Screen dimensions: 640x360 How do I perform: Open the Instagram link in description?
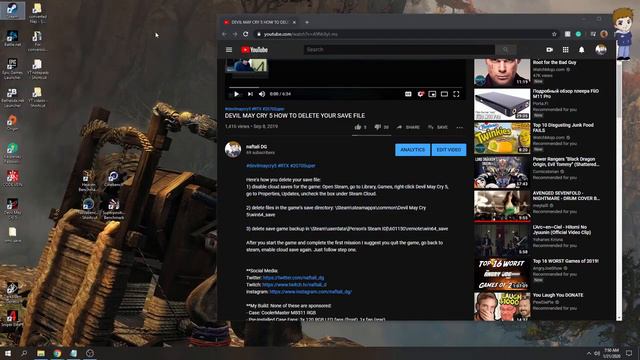311,292
